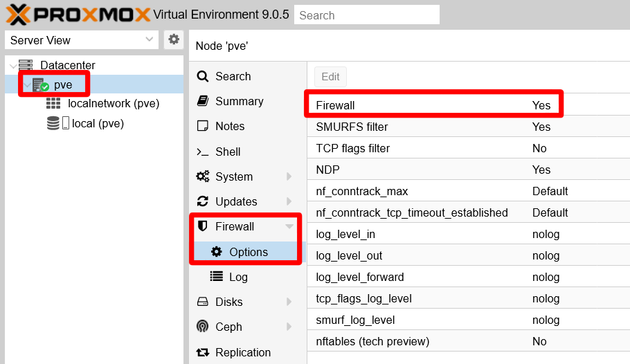Click the Search magnifier icon in node menu
Screen dimensions: 630x364
coord(202,76)
